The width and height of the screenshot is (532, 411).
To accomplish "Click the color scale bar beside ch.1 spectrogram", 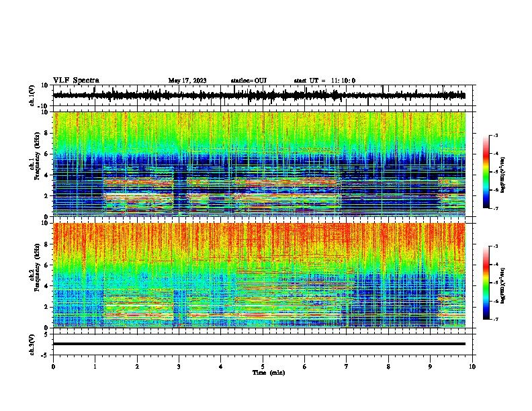I will 486,172.
